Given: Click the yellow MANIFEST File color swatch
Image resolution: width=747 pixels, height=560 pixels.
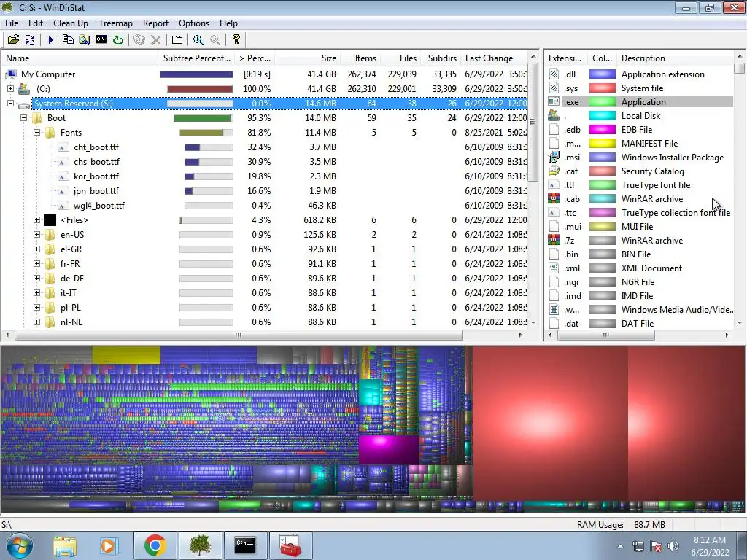Looking at the screenshot, I should coord(602,144).
